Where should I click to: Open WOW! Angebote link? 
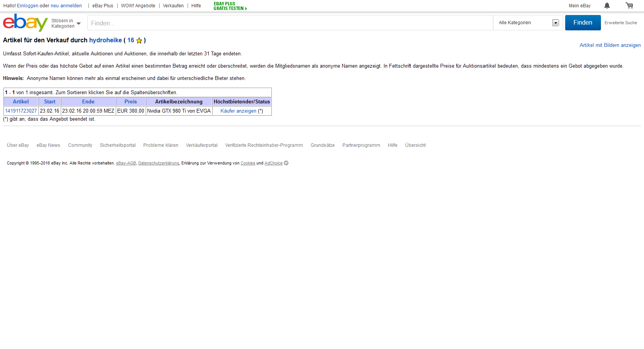coord(138,6)
